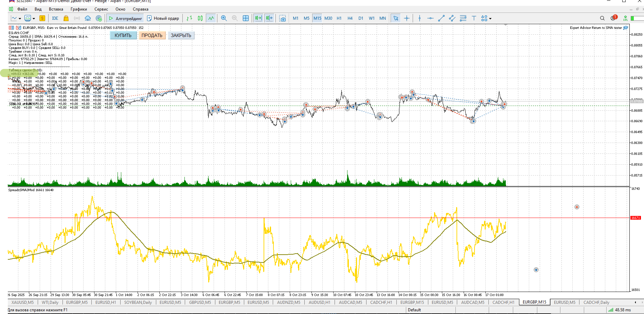644x314 pixels.
Task: Select the crosshair tool
Action: click(407, 18)
